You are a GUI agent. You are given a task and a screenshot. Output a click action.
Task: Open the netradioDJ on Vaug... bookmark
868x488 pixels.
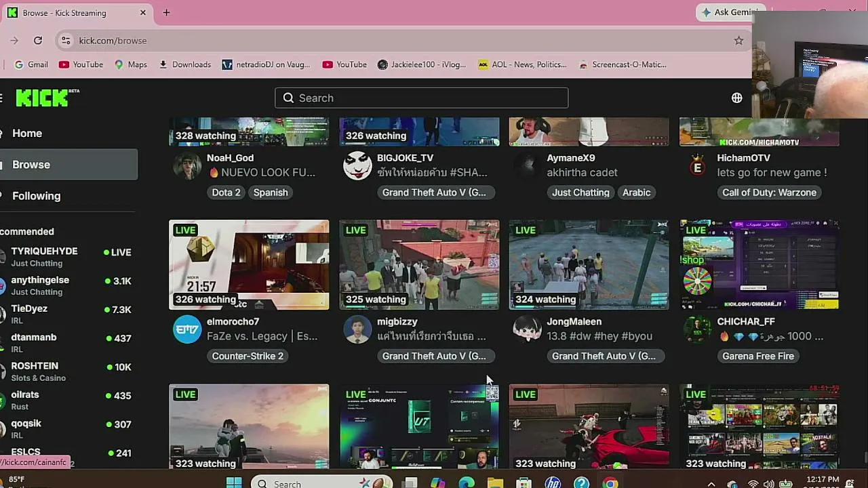coord(266,64)
